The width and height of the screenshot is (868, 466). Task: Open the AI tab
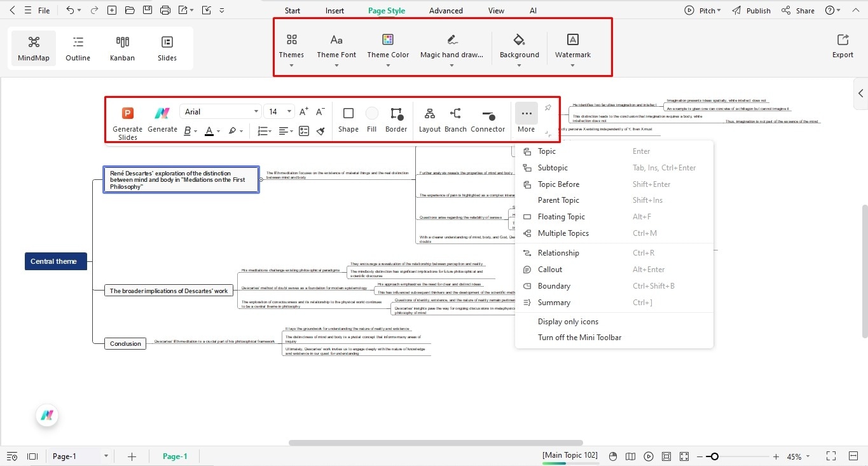(533, 11)
